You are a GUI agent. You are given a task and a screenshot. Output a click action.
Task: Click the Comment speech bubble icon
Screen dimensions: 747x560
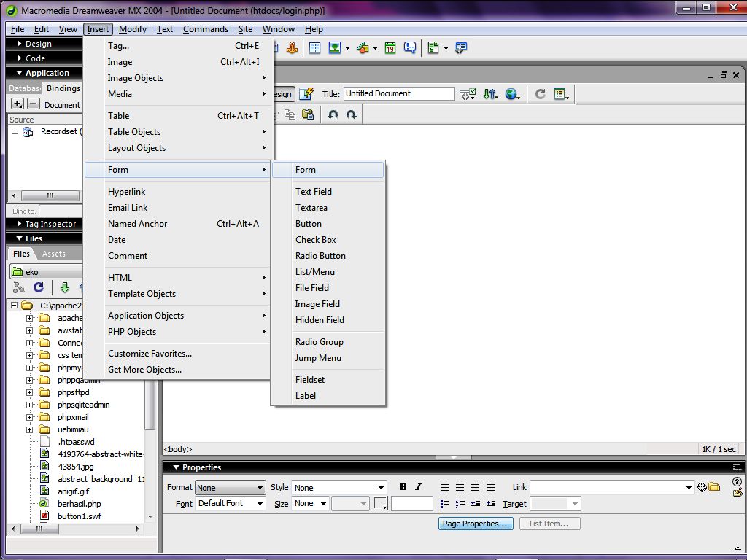410,47
